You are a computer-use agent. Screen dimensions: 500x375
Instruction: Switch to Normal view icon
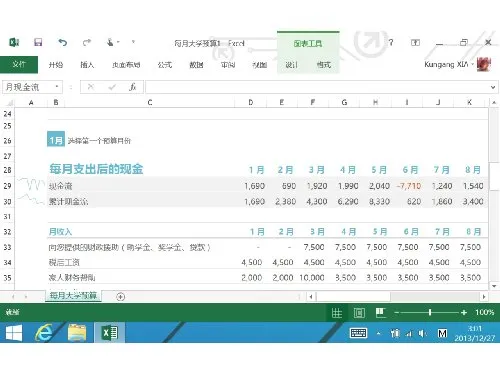click(337, 313)
